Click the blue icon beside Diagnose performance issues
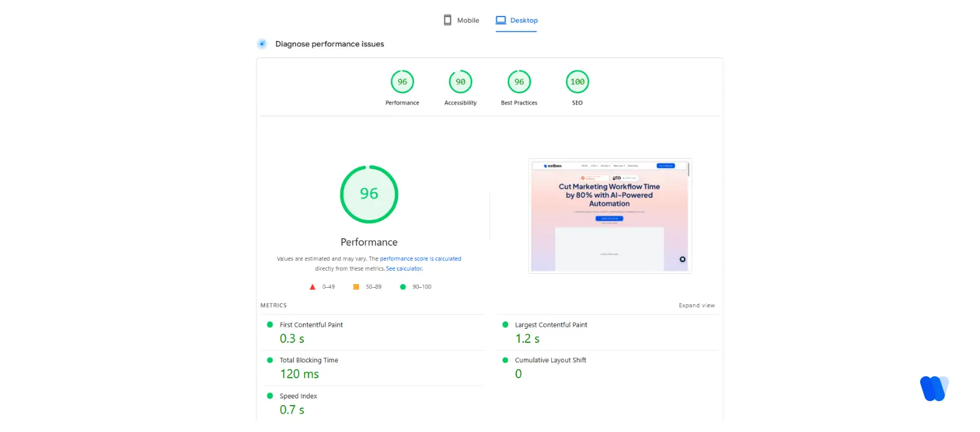The image size is (980, 432). pos(262,43)
